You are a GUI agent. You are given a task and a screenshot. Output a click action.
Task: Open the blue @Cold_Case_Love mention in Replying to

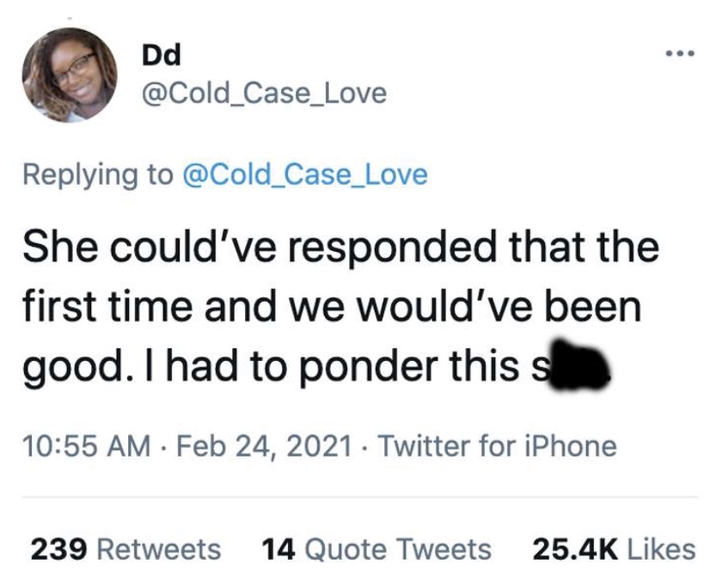pyautogui.click(x=305, y=175)
